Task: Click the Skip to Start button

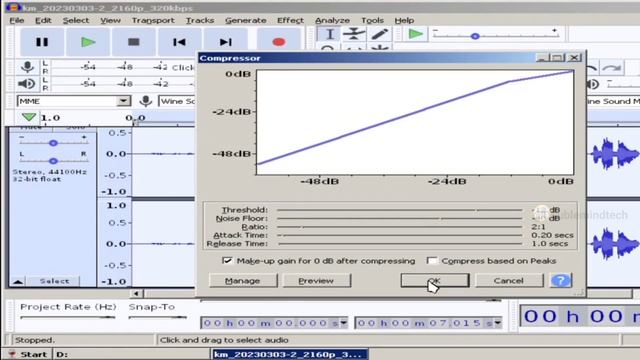Action: (179, 42)
